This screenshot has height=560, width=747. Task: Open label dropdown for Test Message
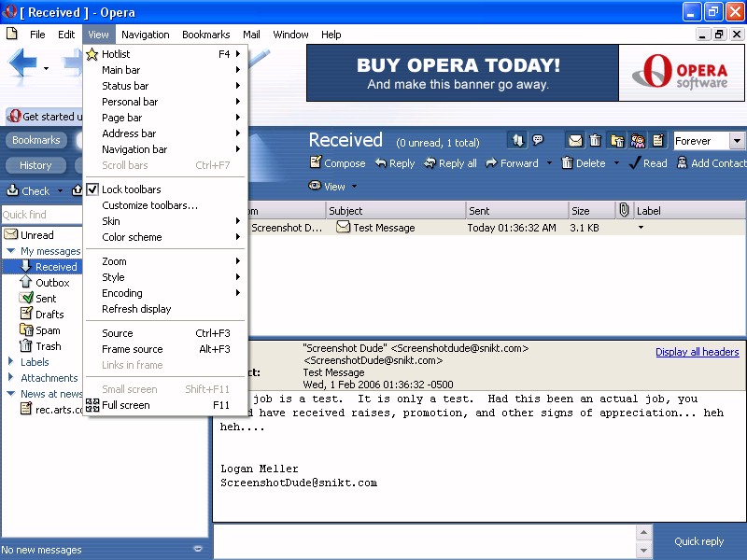641,228
